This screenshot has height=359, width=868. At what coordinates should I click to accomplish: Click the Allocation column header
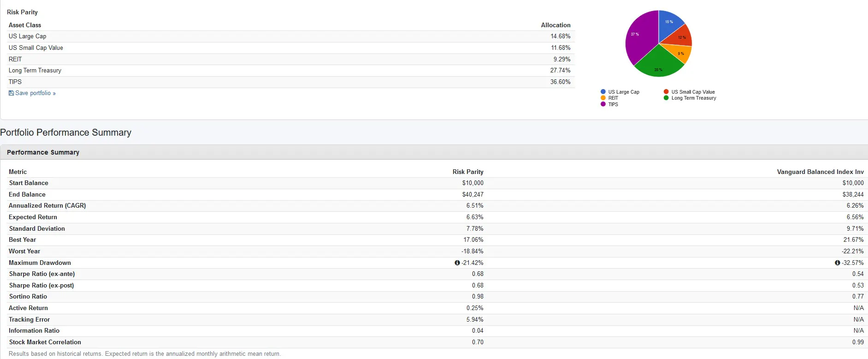coord(555,25)
